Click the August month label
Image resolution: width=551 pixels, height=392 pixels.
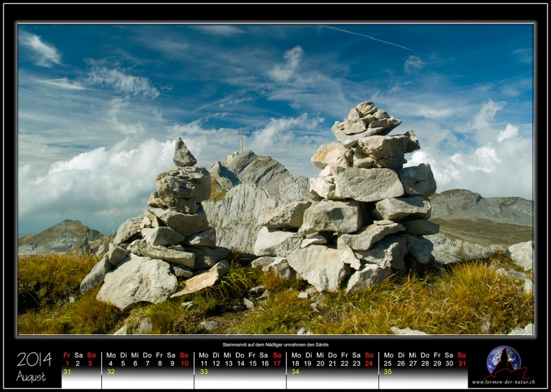click(x=32, y=376)
